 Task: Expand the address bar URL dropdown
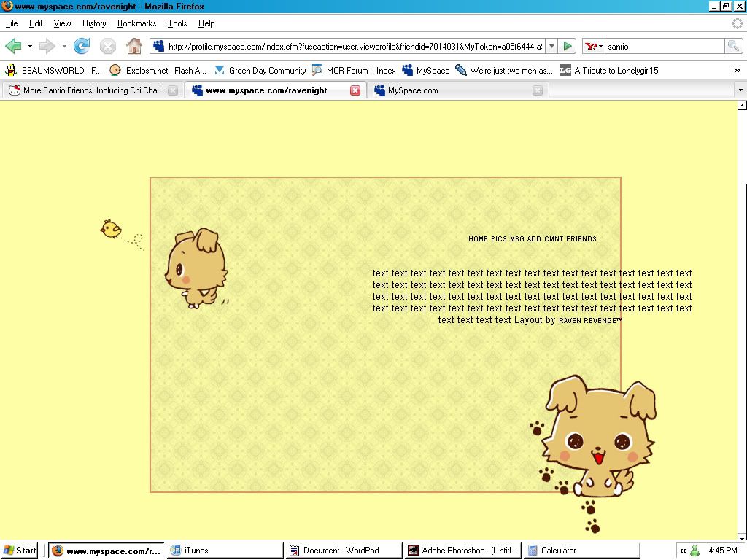[551, 47]
